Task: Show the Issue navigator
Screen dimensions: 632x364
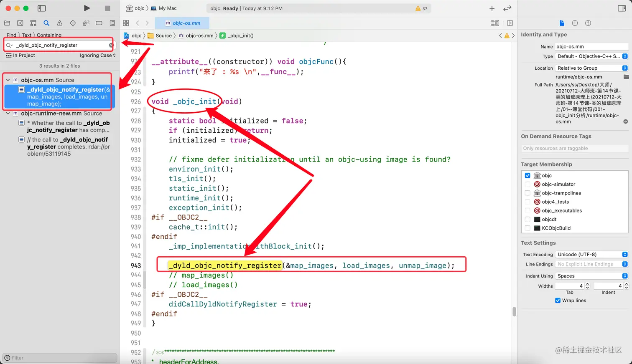Action: (x=60, y=23)
